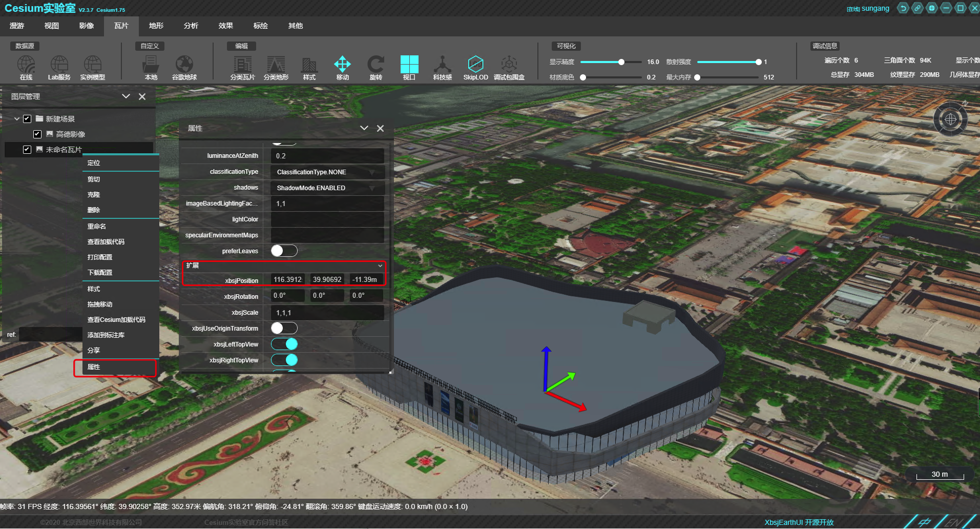
Task: Uncheck the 高德影像 layer checkbox
Action: pos(37,134)
